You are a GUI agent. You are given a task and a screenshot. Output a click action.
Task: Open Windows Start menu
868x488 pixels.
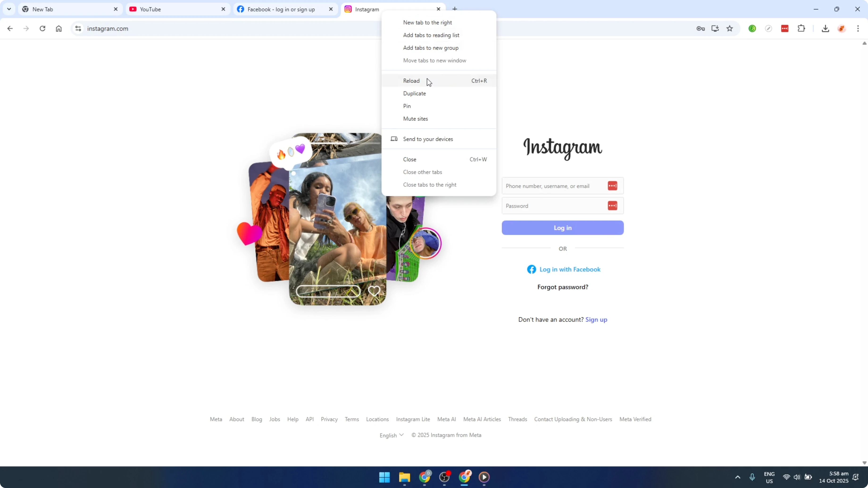384,477
